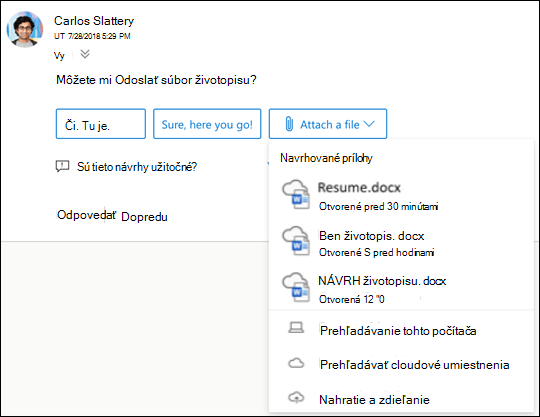540x417 pixels.
Task: Click Carlos Slattery's profile photo
Action: click(25, 29)
